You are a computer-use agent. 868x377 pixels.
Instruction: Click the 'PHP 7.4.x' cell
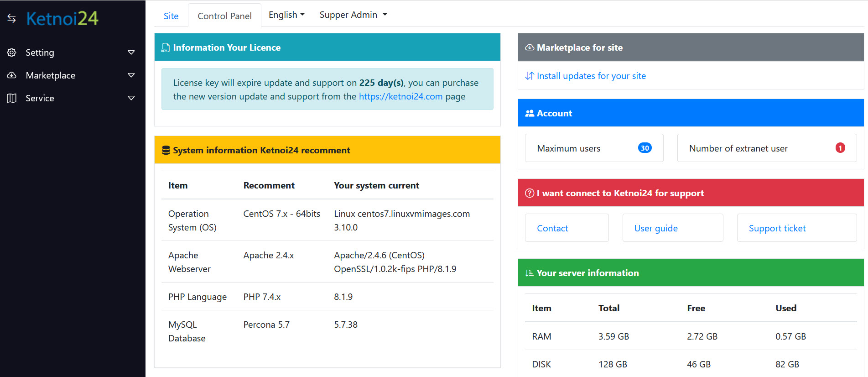pyautogui.click(x=262, y=297)
